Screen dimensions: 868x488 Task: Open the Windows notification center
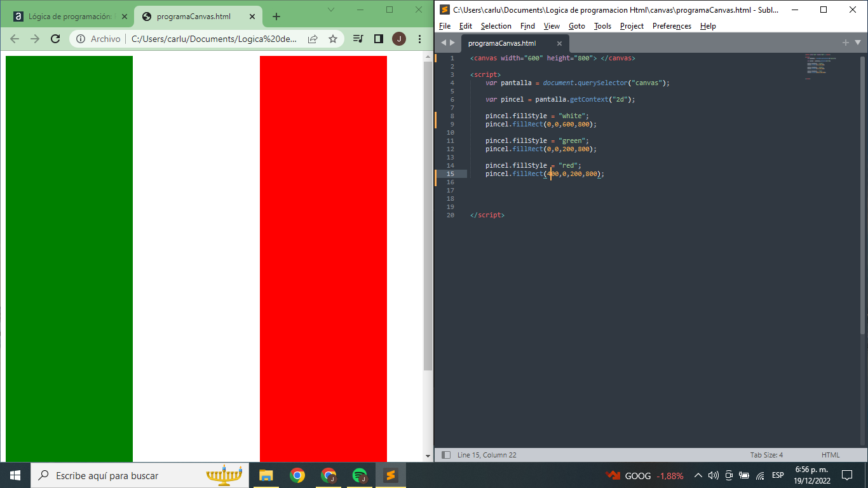[846, 475]
